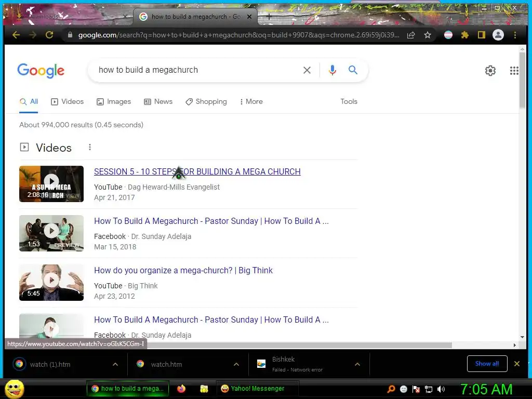Screen dimensions: 532x399
Task: Switch to the Shopping results tab
Action: [206, 101]
